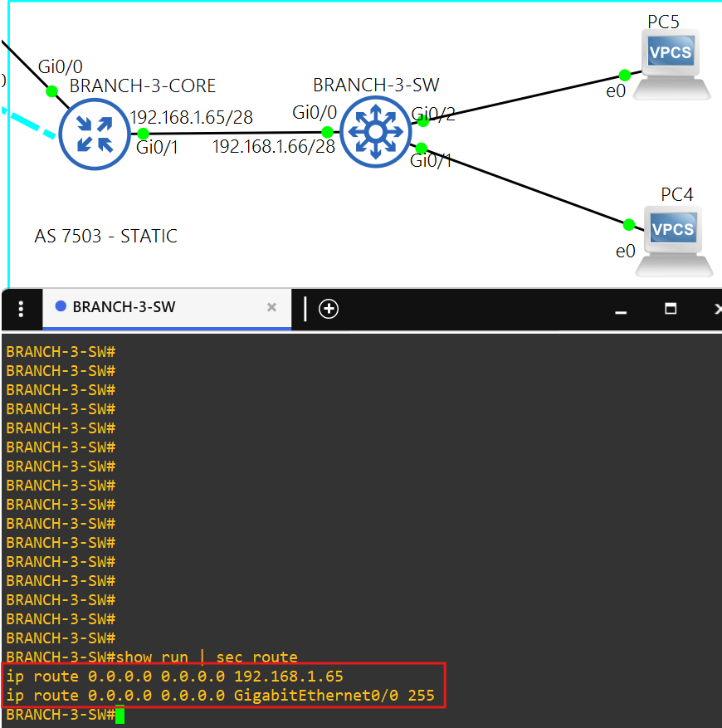
Task: Click the floating static route GigabitEthernet0/0 255 line
Action: tap(220, 696)
